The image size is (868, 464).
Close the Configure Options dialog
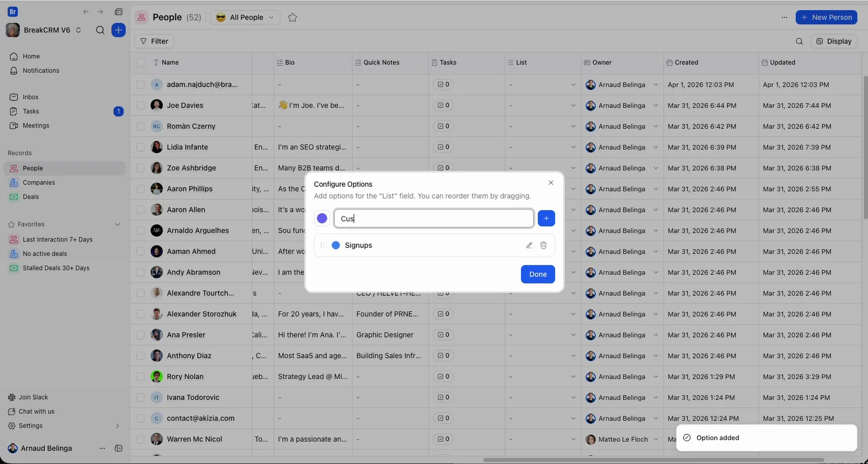(551, 183)
